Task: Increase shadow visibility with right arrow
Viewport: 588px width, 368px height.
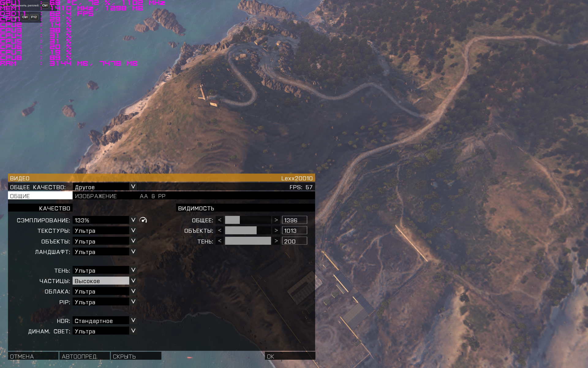Action: coord(276,241)
